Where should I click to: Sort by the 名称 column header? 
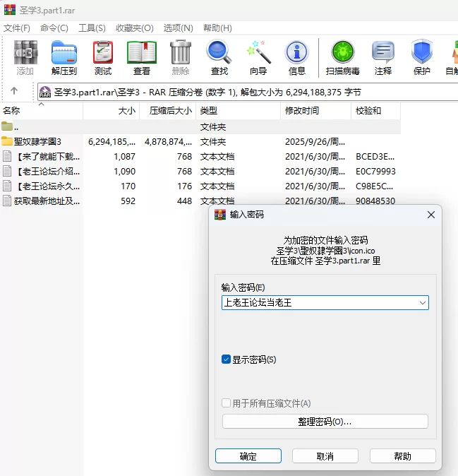coord(41,110)
